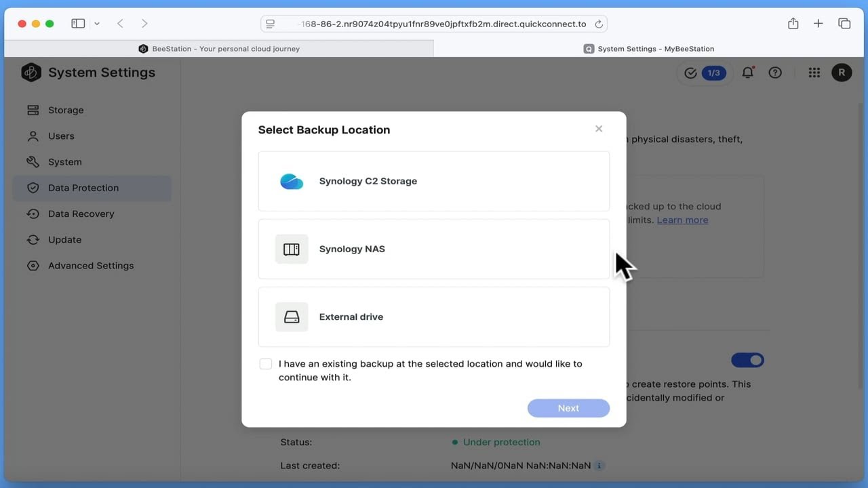This screenshot has width=868, height=488.
Task: Click the External drive icon
Action: click(x=292, y=317)
